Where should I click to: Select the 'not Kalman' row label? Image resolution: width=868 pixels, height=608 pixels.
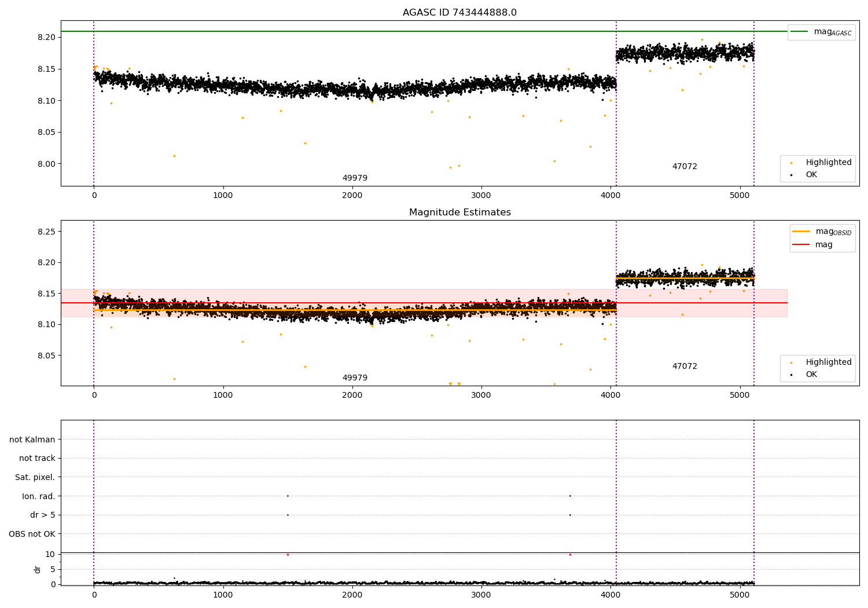[32, 439]
